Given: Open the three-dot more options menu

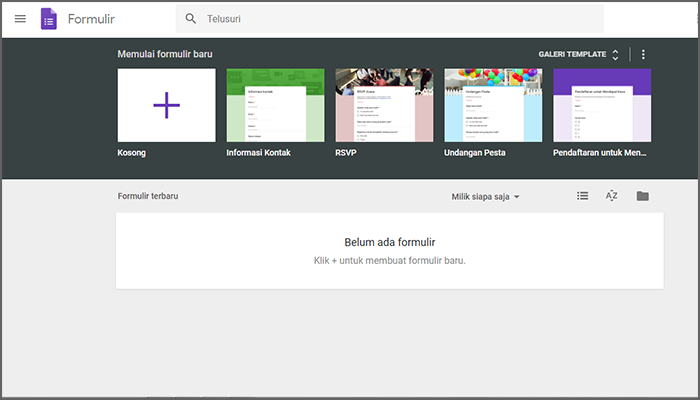Looking at the screenshot, I should click(643, 55).
